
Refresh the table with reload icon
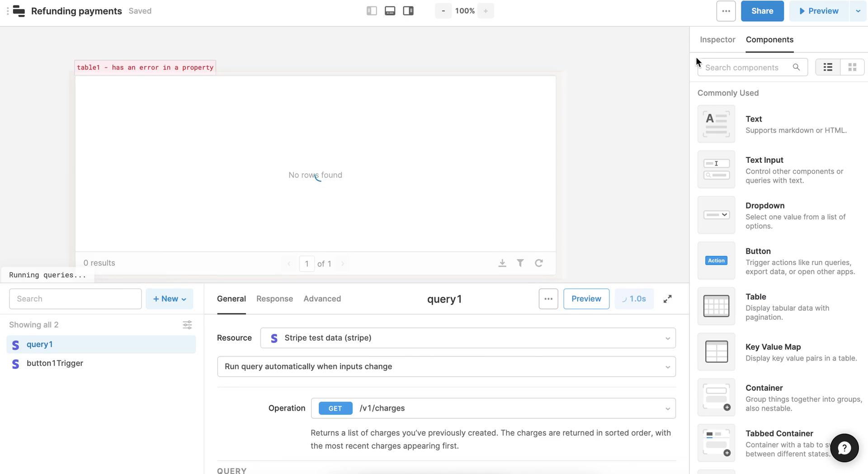(x=539, y=263)
